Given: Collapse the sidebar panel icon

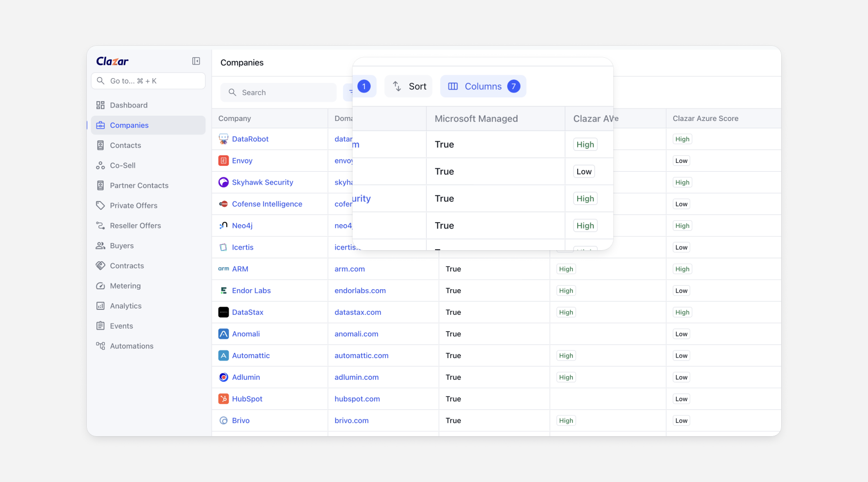Looking at the screenshot, I should 196,61.
